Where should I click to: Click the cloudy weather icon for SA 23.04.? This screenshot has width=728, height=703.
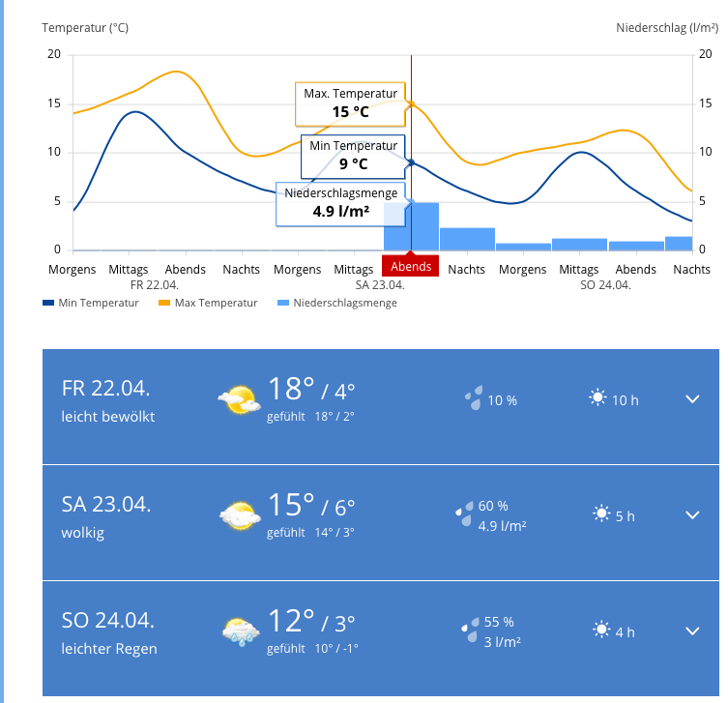click(x=239, y=514)
